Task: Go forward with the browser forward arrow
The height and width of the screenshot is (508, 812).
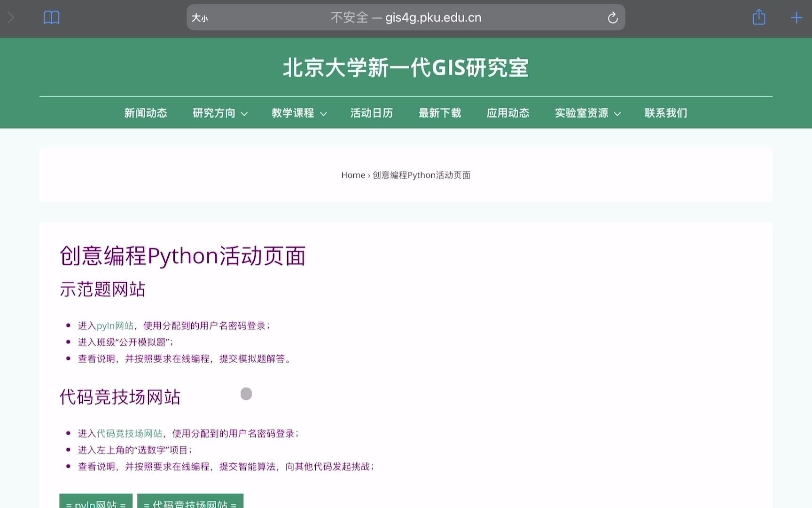Action: (x=11, y=18)
